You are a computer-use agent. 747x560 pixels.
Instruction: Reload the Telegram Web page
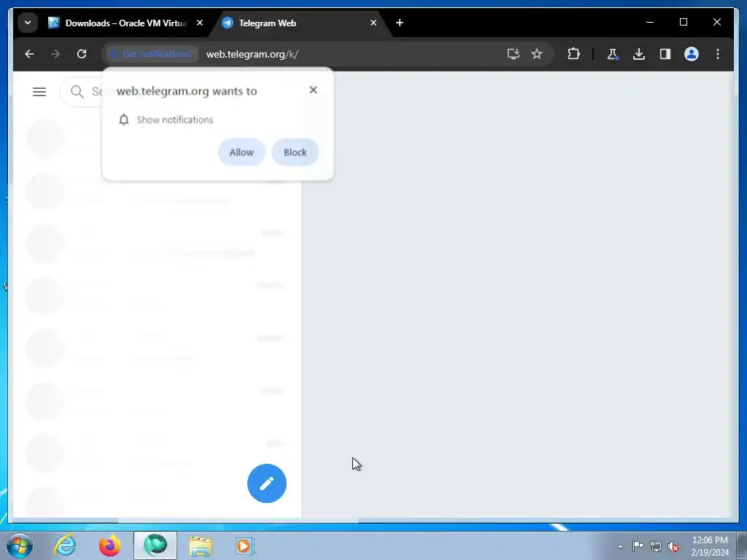point(82,54)
